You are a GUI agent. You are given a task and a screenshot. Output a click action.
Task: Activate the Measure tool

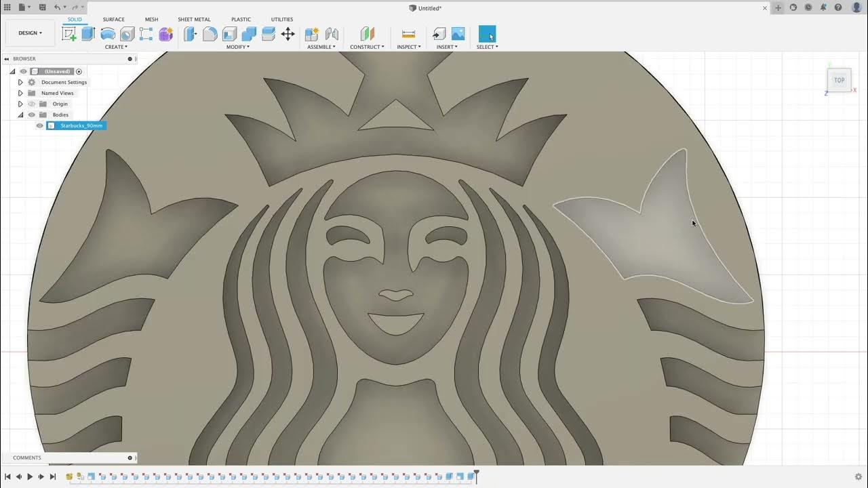tap(408, 34)
